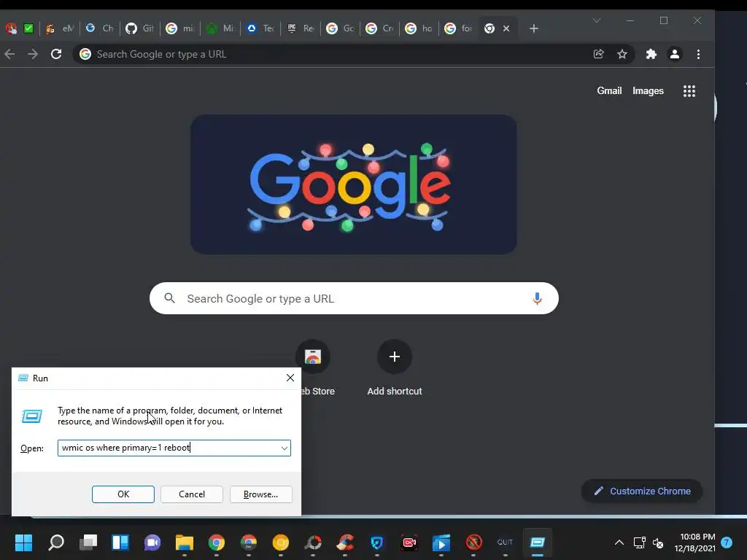Show hidden system tray icons

tap(619, 542)
